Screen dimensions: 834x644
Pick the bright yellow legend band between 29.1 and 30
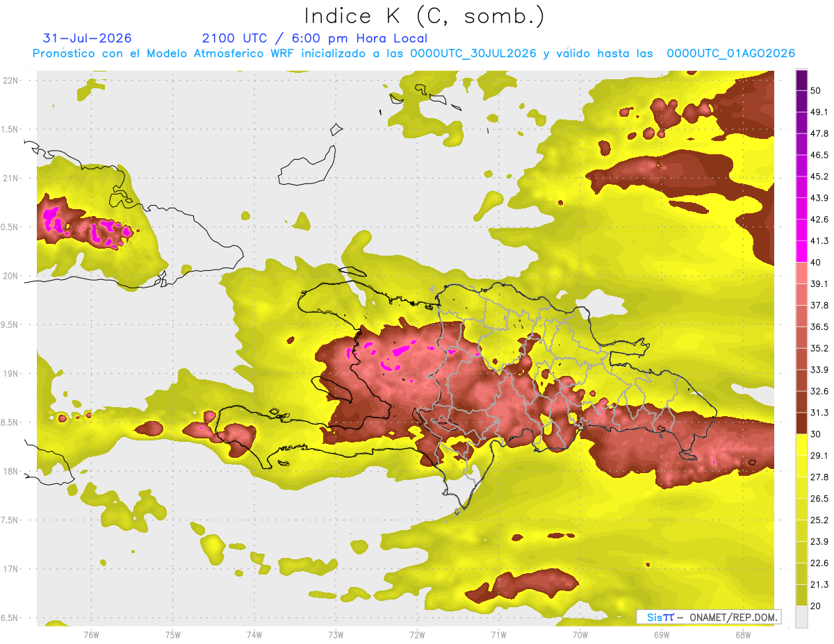pos(801,445)
